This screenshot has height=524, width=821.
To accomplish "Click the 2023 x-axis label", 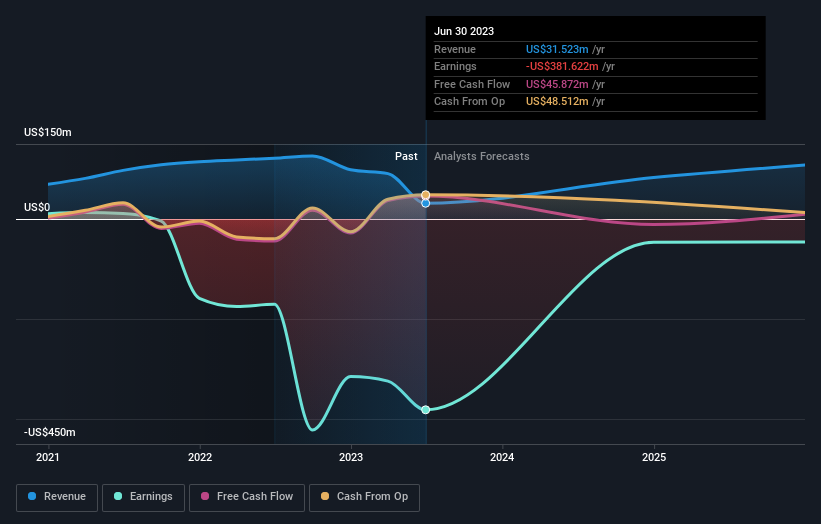I will 351,457.
